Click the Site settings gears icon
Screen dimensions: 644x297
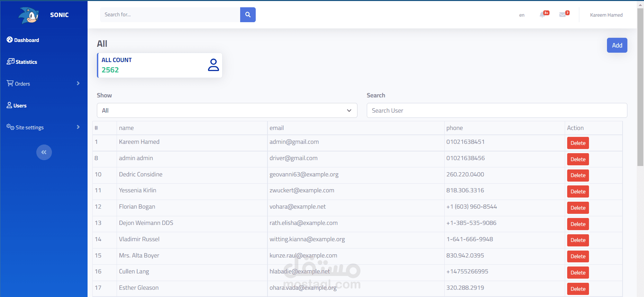pos(10,127)
